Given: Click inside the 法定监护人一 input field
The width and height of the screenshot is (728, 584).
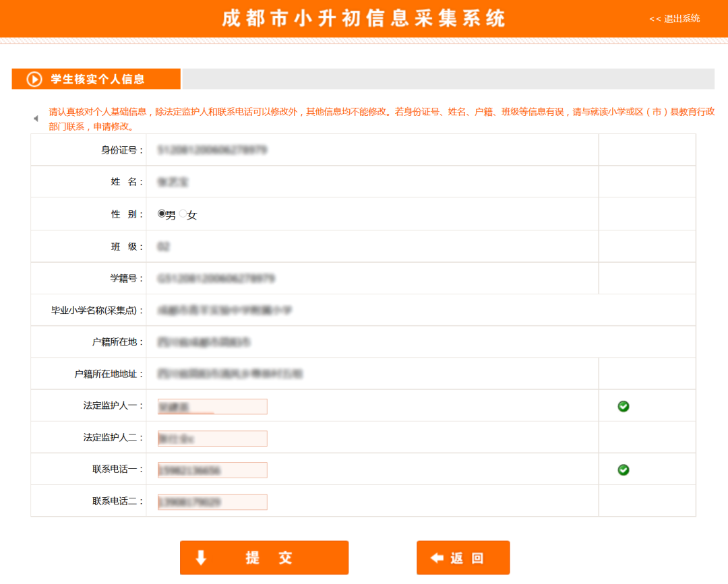Looking at the screenshot, I should click(x=212, y=406).
